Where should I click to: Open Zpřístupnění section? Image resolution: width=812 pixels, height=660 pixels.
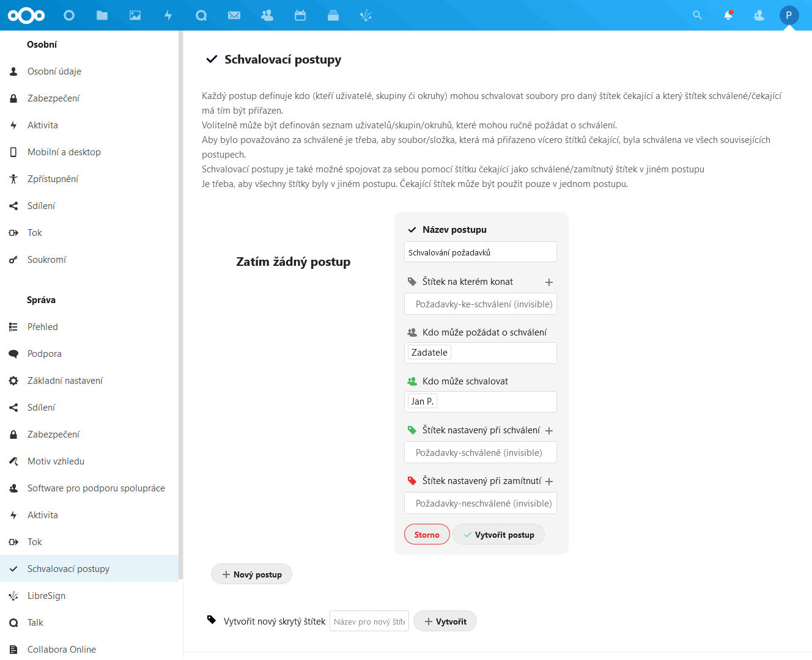(89, 179)
